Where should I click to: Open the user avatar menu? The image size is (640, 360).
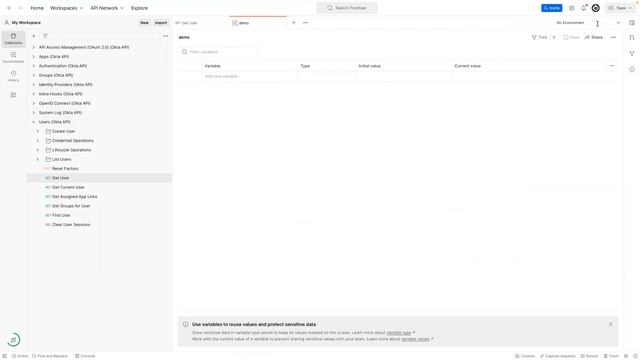pos(596,8)
